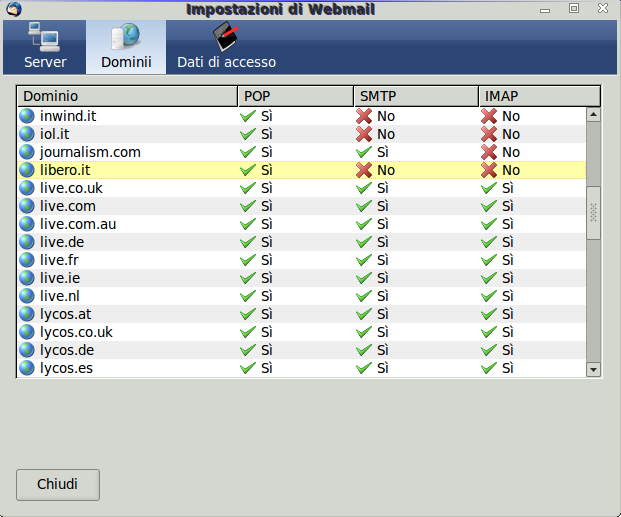Screen dimensions: 621x517
Task: Select the live.de domain name
Action: (62, 242)
